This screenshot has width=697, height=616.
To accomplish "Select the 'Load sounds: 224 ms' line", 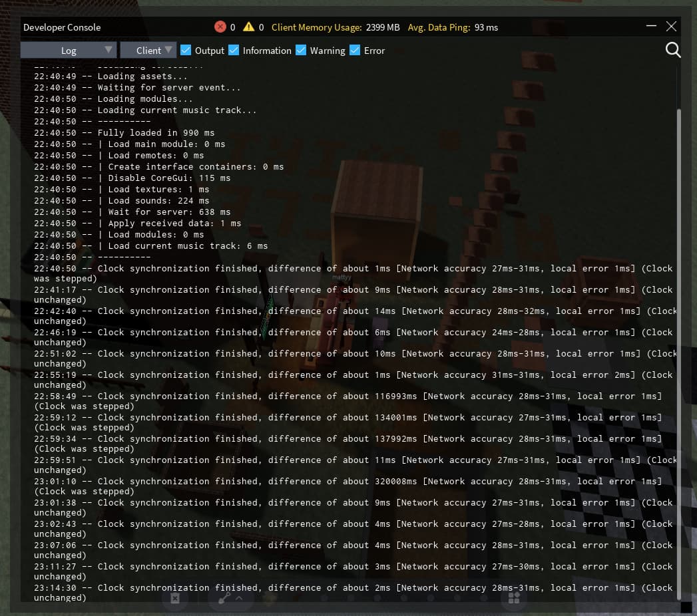I will (x=121, y=201).
